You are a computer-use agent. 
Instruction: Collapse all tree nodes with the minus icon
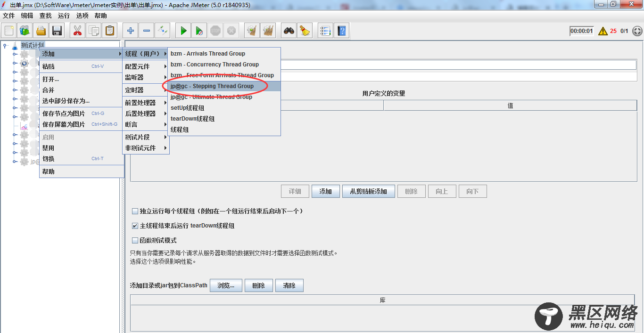(147, 31)
